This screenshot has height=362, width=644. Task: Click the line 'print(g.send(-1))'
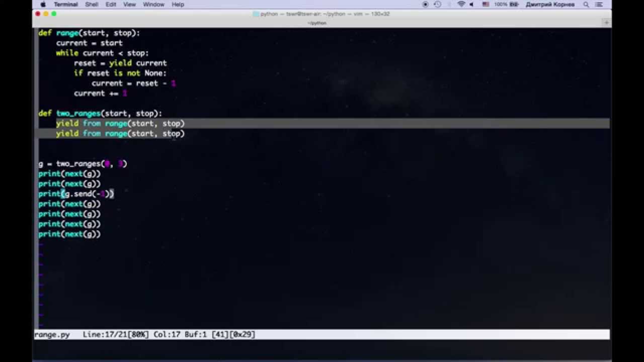[76, 194]
